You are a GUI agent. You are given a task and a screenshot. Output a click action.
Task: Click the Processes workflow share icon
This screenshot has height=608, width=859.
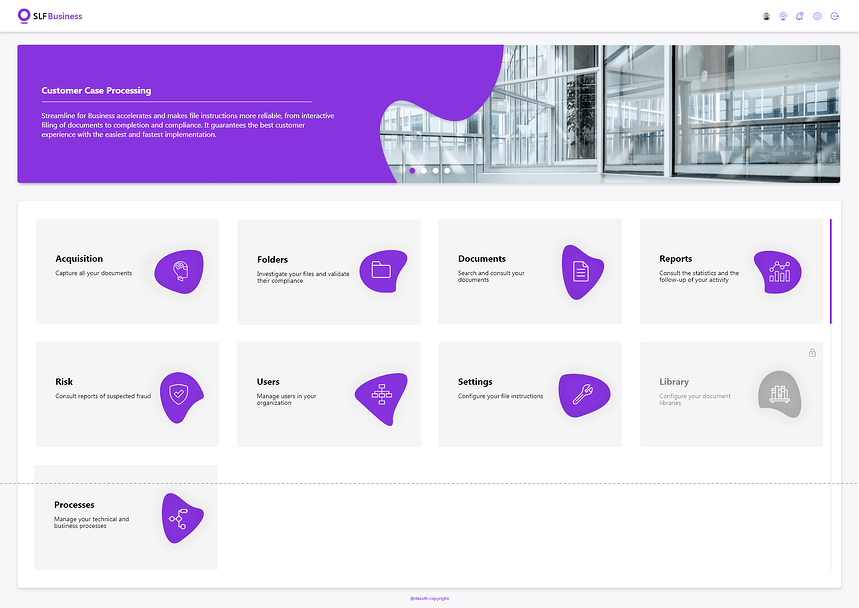(x=179, y=518)
